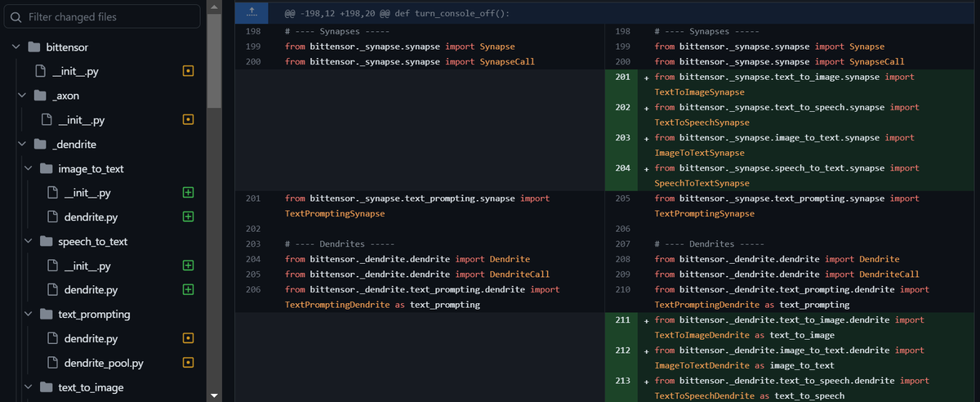
Task: Select the speech_to_text folder label
Action: pos(93,242)
